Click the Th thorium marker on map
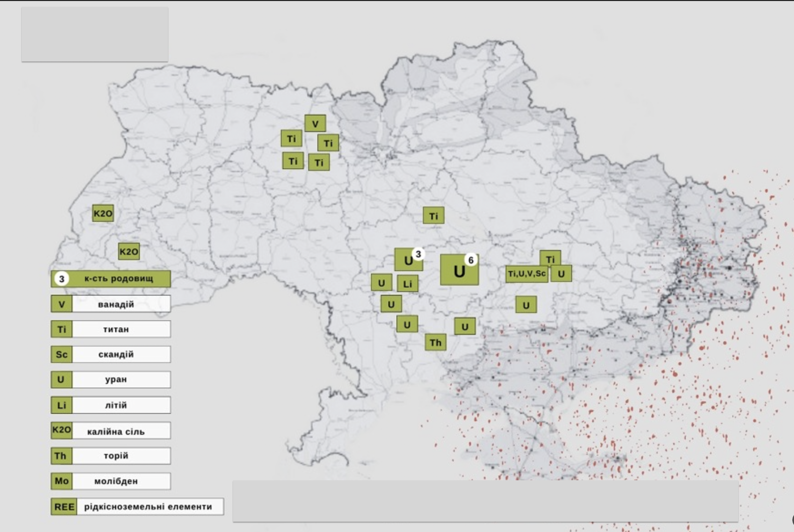The width and height of the screenshot is (794, 532). [435, 342]
